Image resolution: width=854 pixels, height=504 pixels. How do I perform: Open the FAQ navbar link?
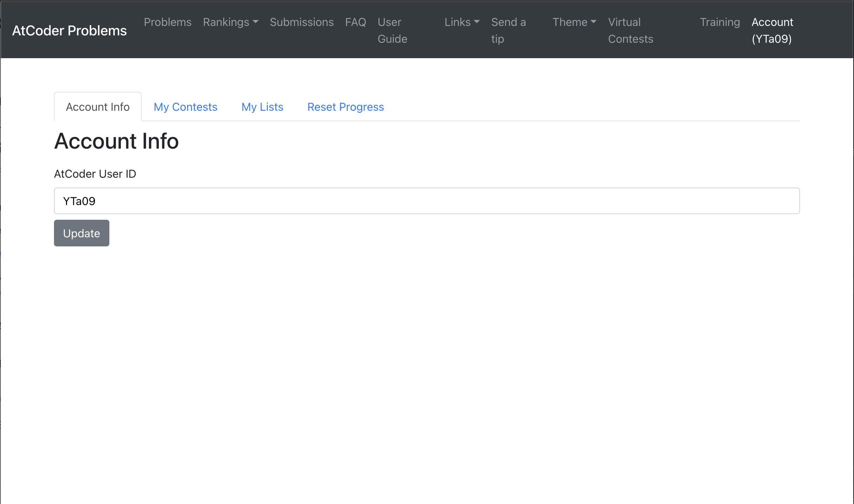(x=355, y=22)
